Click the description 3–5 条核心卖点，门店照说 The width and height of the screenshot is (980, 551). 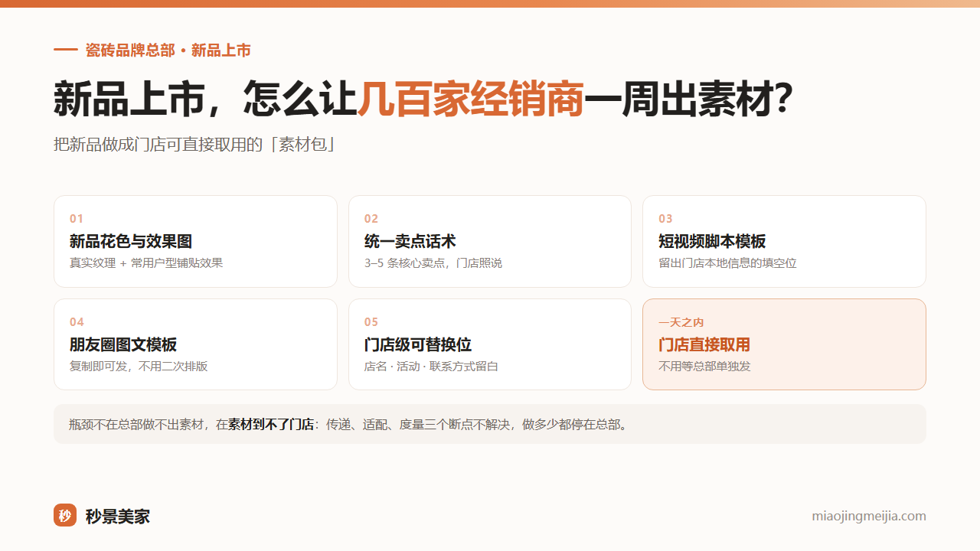[x=433, y=263]
